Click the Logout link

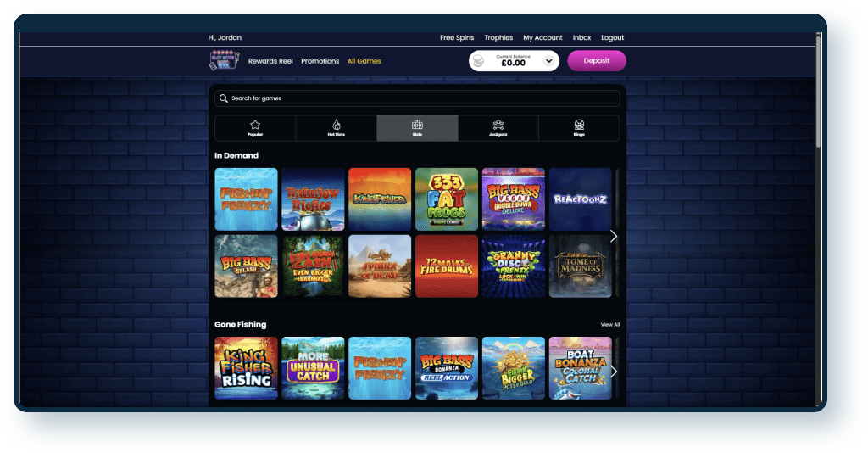(x=612, y=37)
